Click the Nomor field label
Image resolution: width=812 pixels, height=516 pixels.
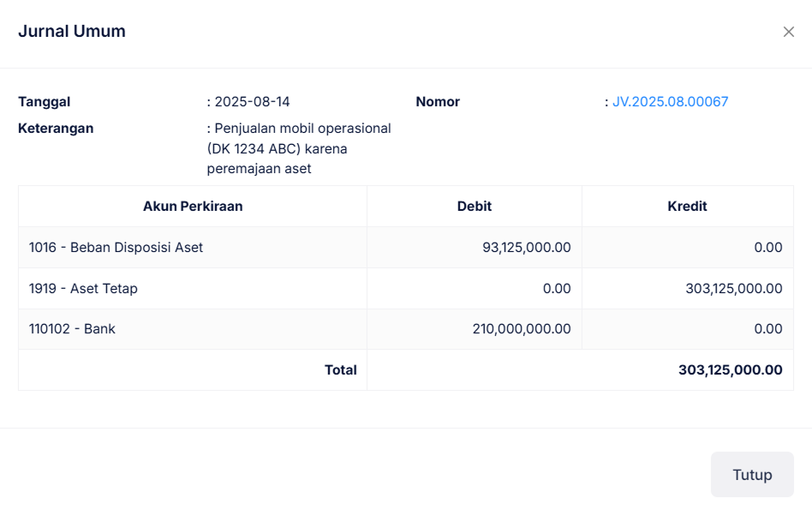(x=438, y=102)
